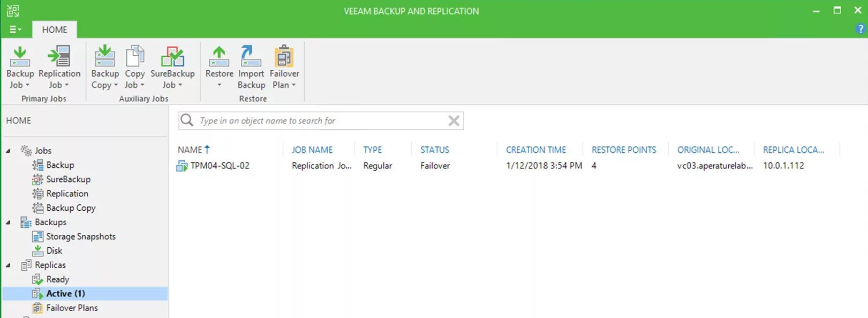Clear the search box with X
The image size is (868, 318).
click(454, 121)
